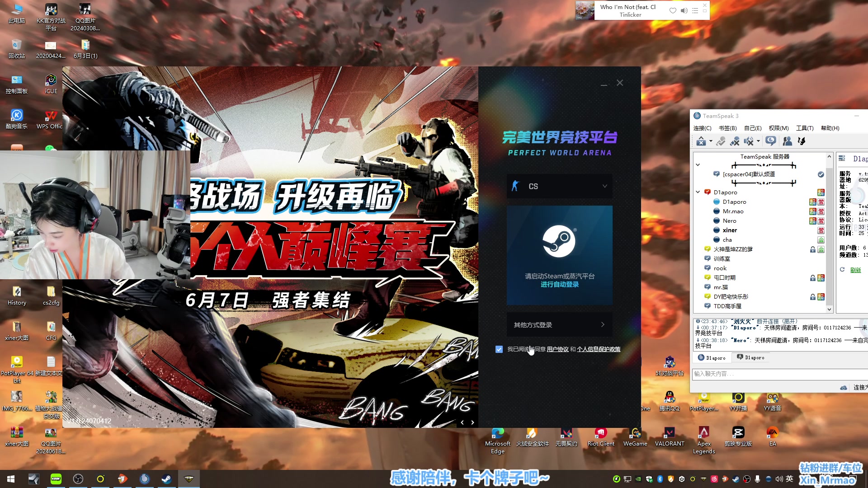Open the Perfect World Arena taskbar icon
This screenshot has height=488, width=868.
[189, 479]
